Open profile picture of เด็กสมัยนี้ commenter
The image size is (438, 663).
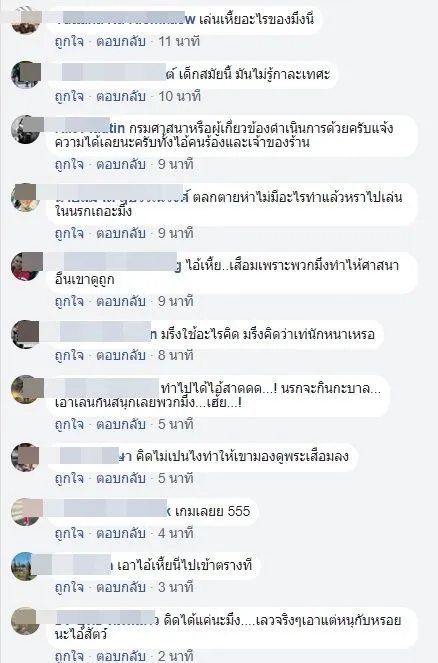click(25, 74)
